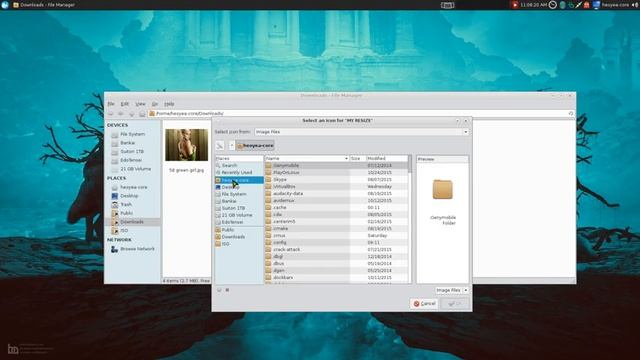Viewport: 640px width, 360px height.
Task: Open the Image Files filter dropdown at bottom
Action: point(452,290)
